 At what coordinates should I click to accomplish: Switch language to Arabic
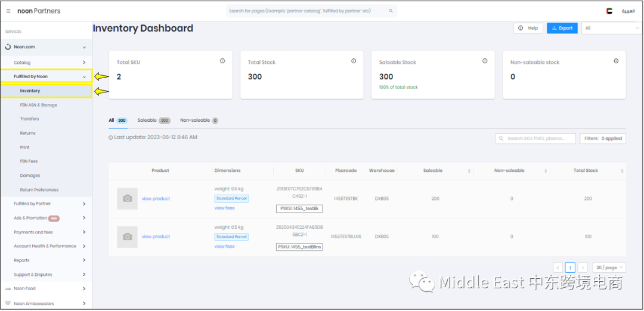point(628,11)
